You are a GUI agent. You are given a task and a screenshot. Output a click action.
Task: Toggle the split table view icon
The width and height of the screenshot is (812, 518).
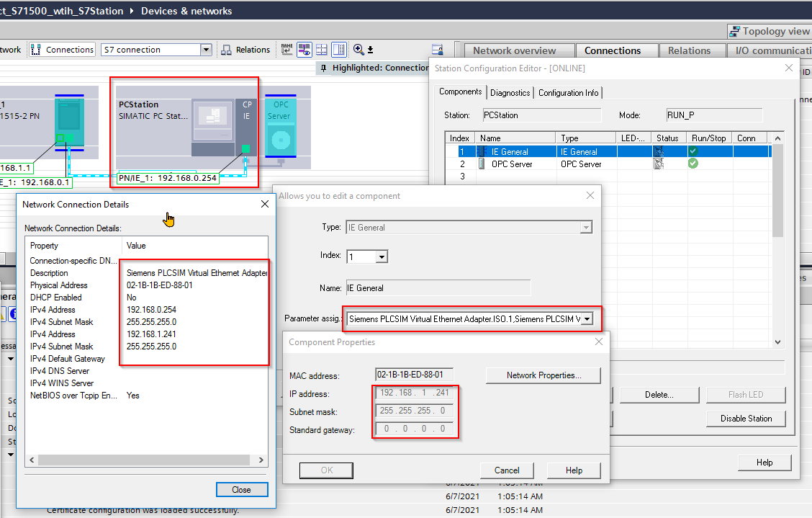[x=338, y=49]
